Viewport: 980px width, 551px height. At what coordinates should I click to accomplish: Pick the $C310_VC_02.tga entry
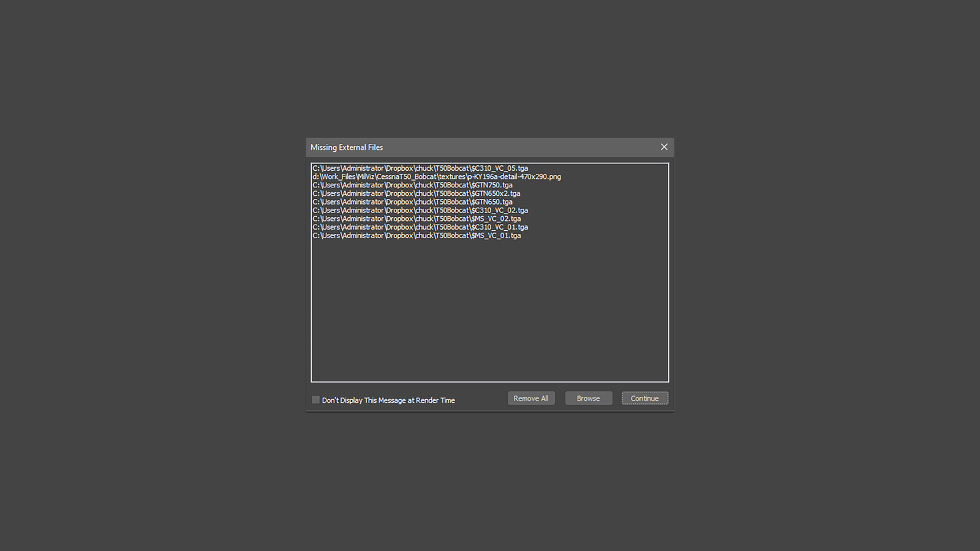click(420, 211)
